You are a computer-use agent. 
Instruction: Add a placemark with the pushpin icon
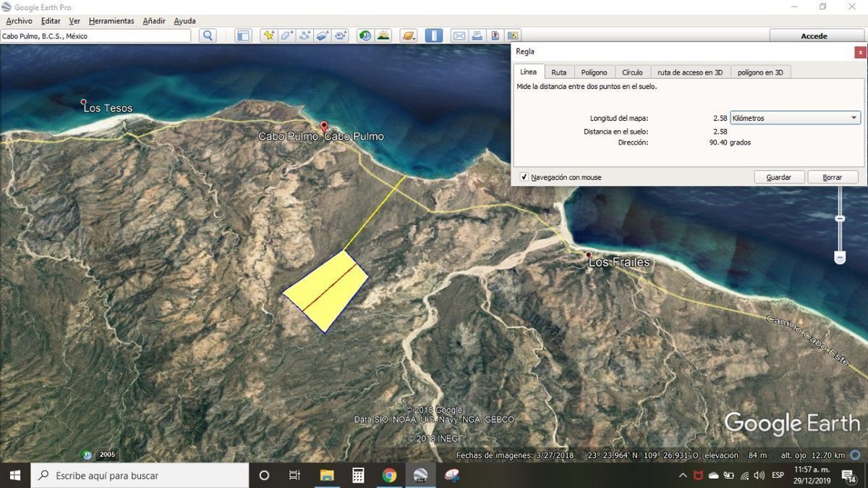pyautogui.click(x=269, y=35)
